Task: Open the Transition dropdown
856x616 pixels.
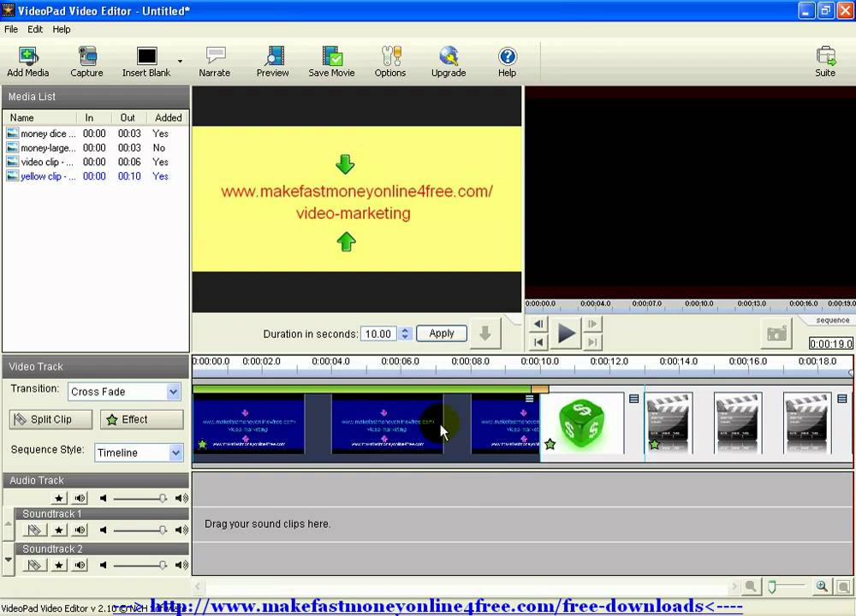Action: pyautogui.click(x=124, y=392)
